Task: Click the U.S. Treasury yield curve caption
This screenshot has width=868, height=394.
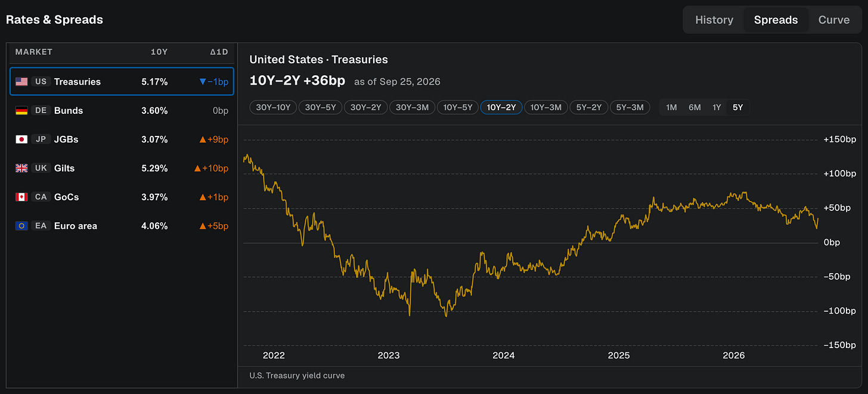Action: point(297,376)
